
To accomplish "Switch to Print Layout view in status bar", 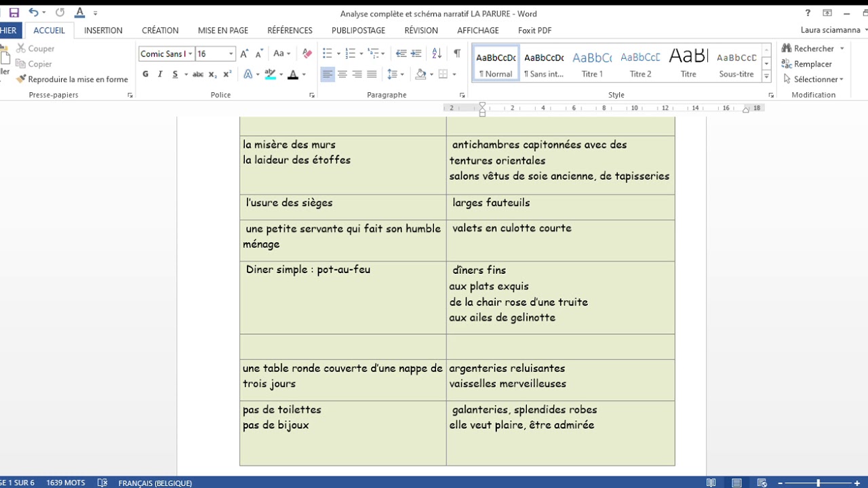I will (736, 483).
